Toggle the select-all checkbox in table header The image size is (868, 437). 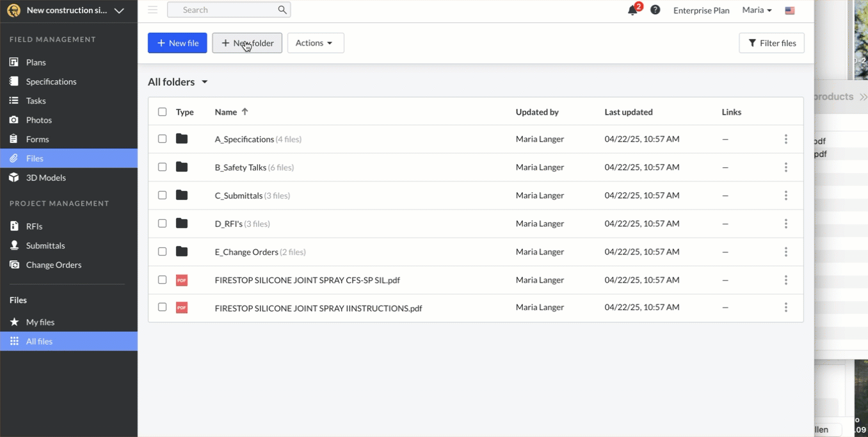tap(163, 112)
